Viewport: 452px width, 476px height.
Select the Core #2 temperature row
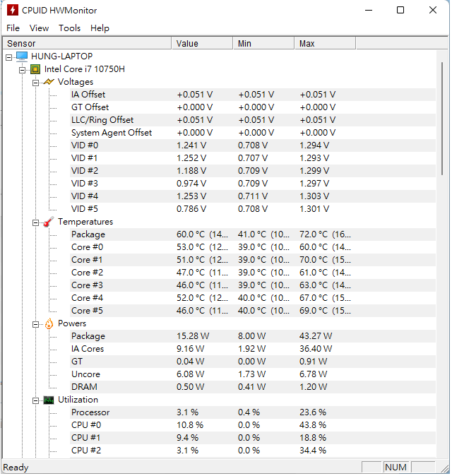[x=253, y=273]
